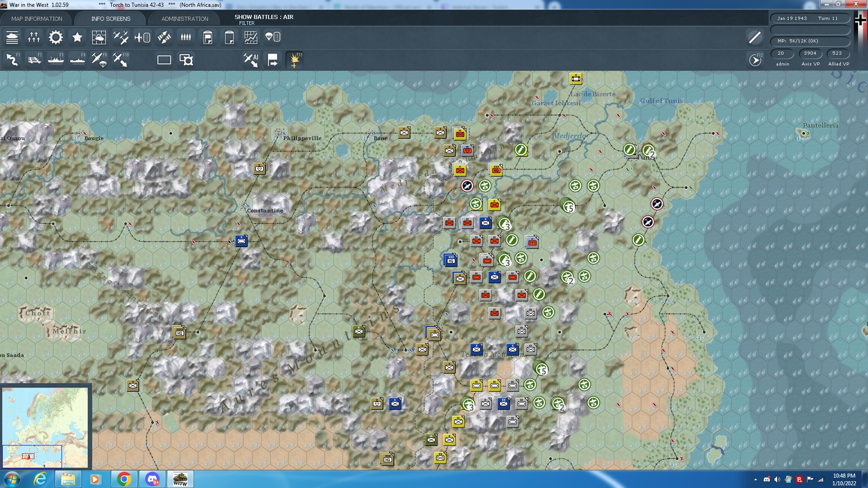Click the Bougie city label
868x488 pixels.
click(x=94, y=138)
